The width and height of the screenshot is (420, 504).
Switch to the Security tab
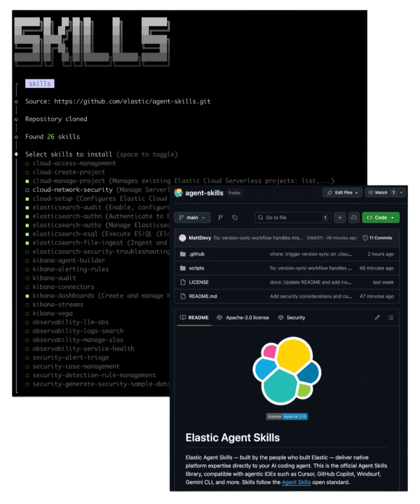295,317
